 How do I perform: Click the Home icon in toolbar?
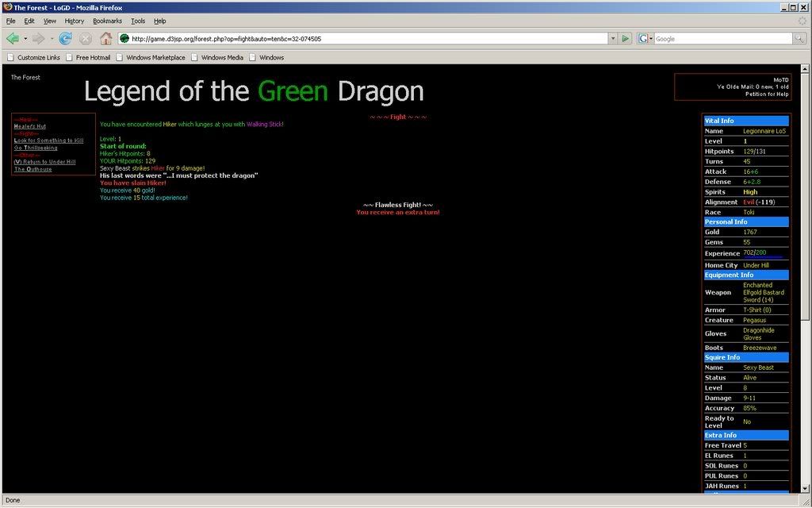105,38
